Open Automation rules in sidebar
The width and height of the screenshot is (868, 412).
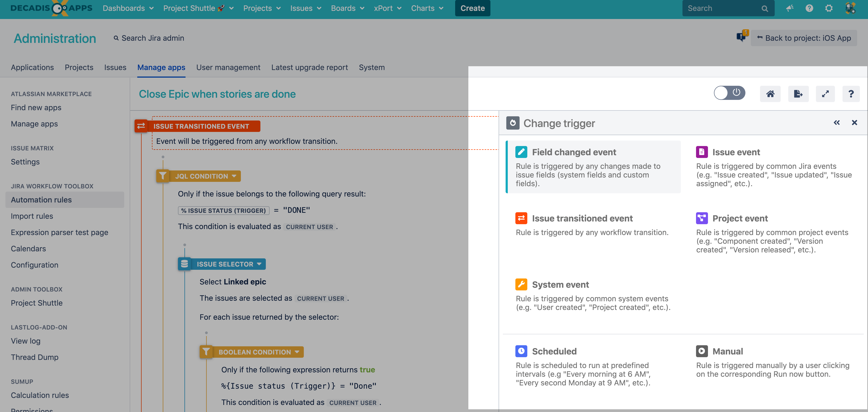(65, 200)
